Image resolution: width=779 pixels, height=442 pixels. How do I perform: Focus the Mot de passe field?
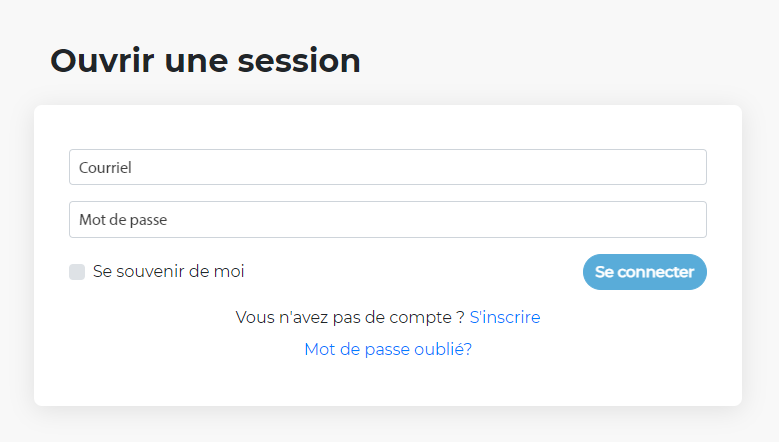[387, 220]
